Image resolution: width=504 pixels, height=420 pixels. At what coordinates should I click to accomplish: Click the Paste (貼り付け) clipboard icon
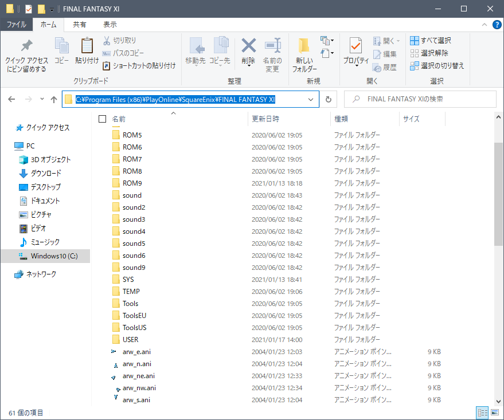click(x=87, y=50)
